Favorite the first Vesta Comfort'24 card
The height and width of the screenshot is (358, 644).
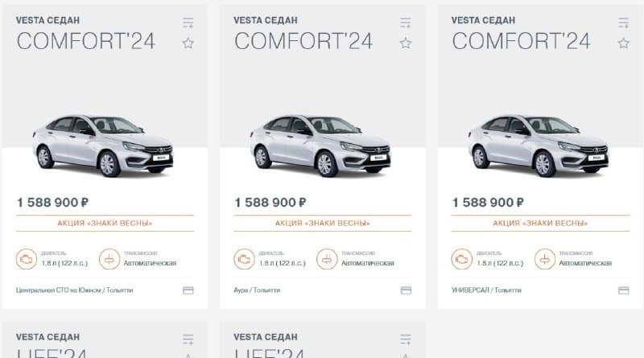[188, 43]
